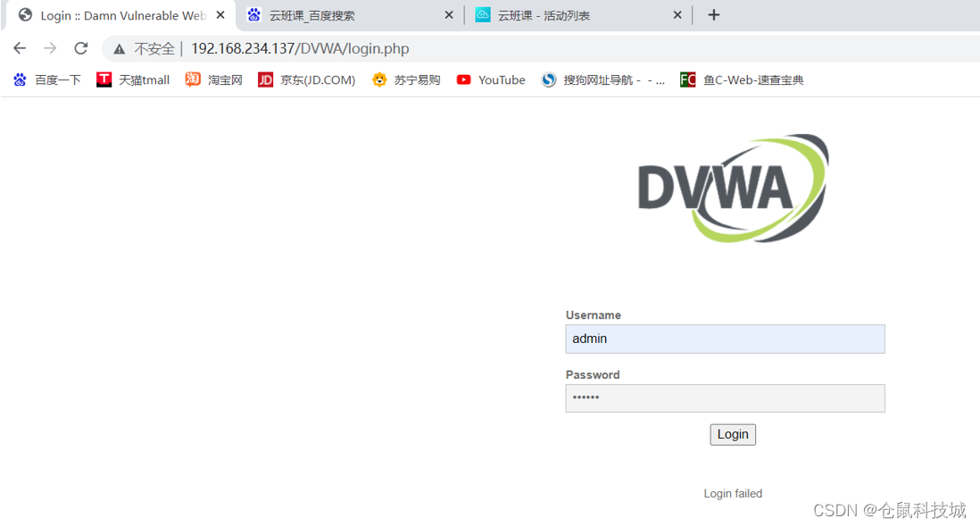Image resolution: width=980 pixels, height=527 pixels.
Task: Click the DVWA logo image
Action: tap(734, 188)
